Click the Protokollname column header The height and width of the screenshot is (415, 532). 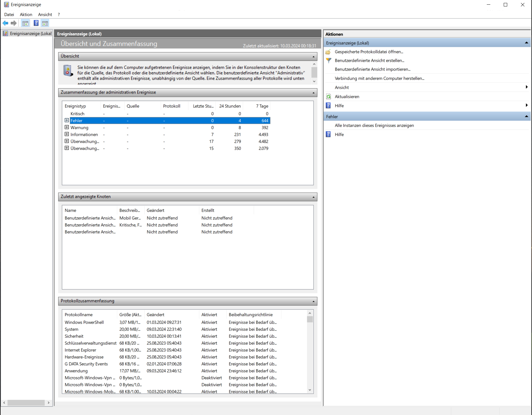click(90, 315)
